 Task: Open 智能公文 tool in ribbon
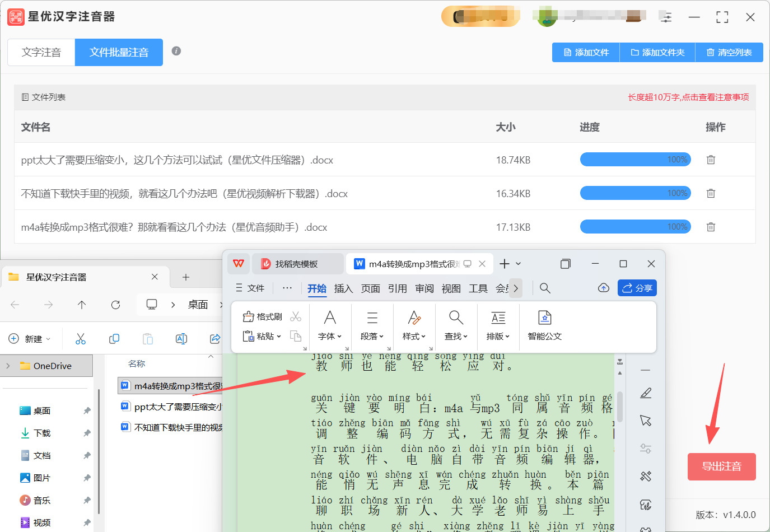544,325
